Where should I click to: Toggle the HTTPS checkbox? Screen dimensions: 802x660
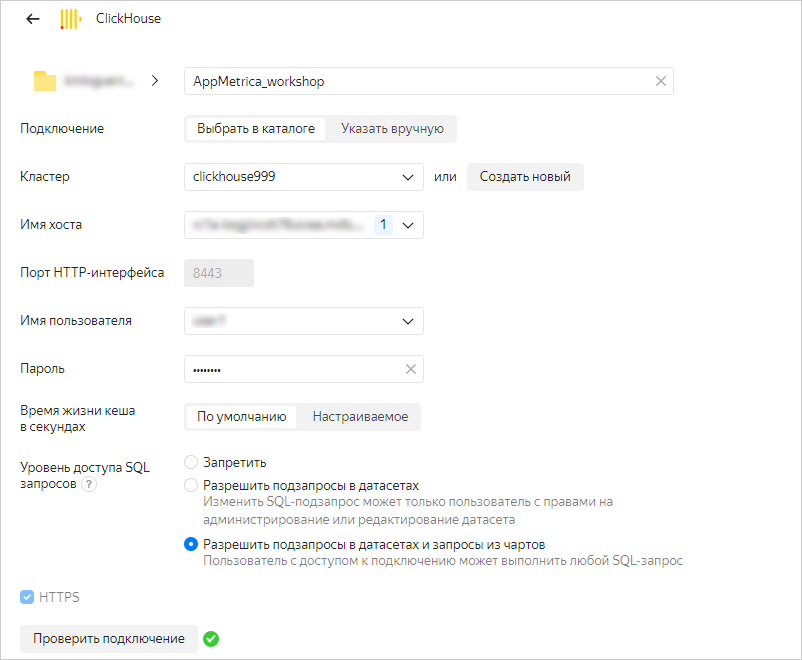coord(27,598)
